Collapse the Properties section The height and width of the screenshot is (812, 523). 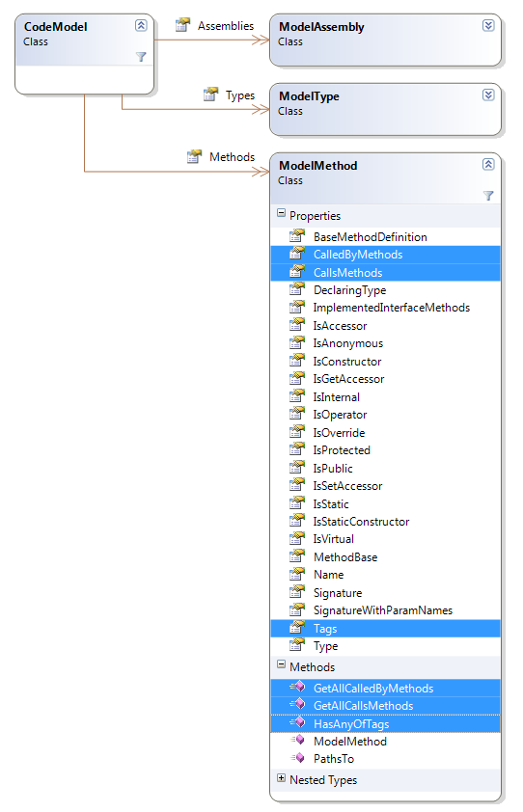click(x=282, y=213)
